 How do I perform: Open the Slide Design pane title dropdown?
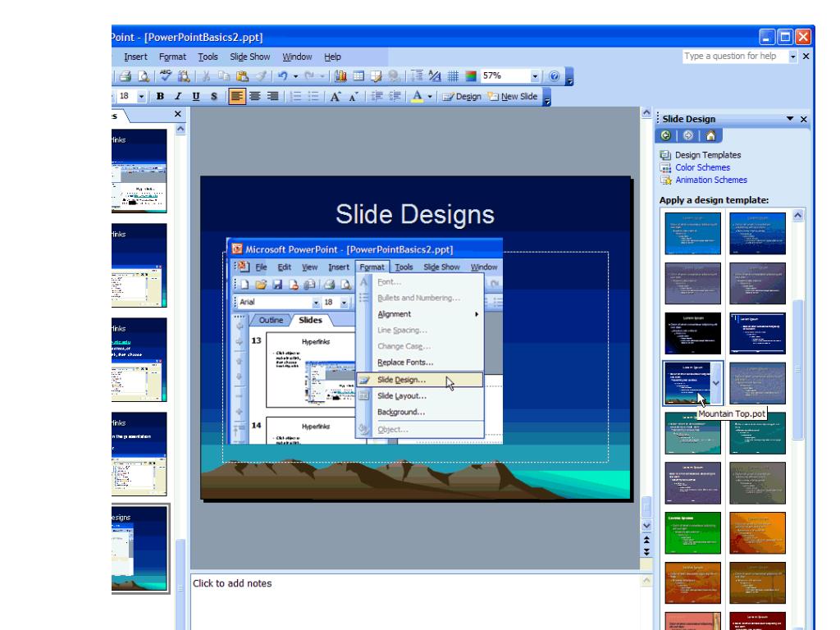click(x=790, y=118)
